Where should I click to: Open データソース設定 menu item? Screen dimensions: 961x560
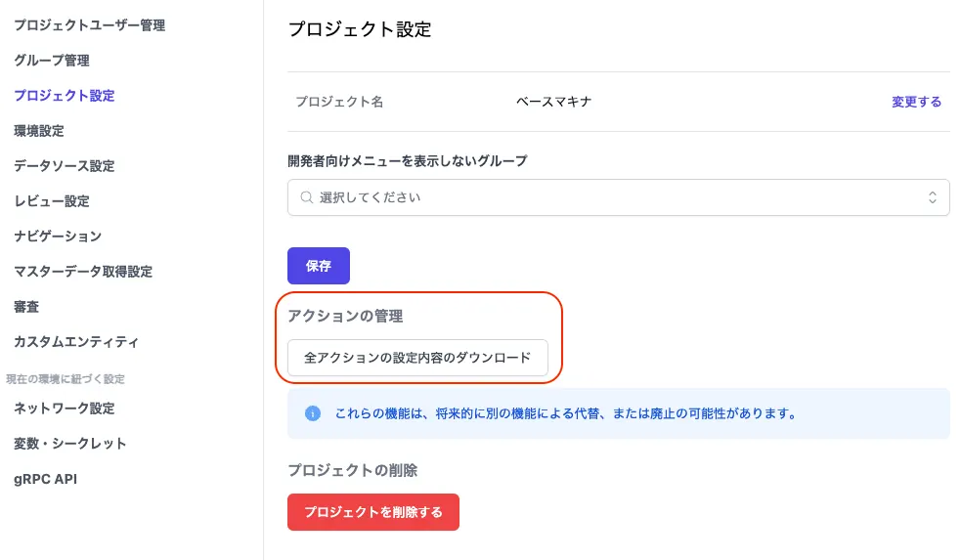65,166
